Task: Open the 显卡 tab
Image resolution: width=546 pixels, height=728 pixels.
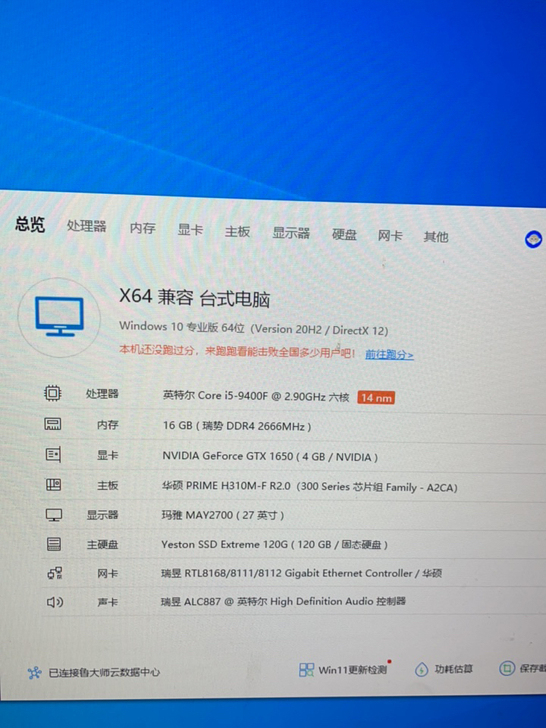Action: pos(190,229)
